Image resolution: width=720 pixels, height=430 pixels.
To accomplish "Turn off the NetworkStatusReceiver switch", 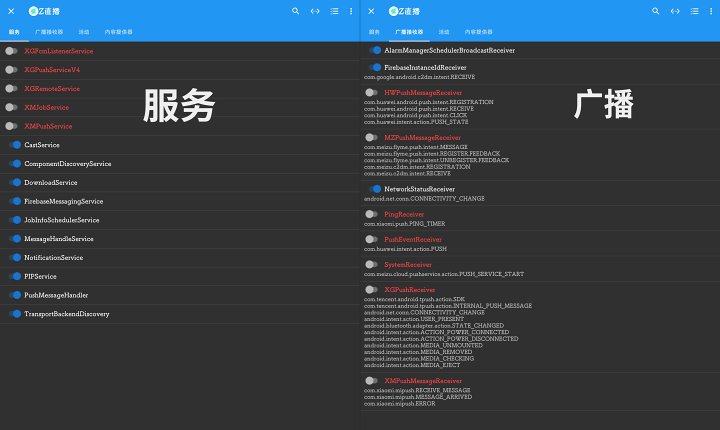I will (375, 189).
